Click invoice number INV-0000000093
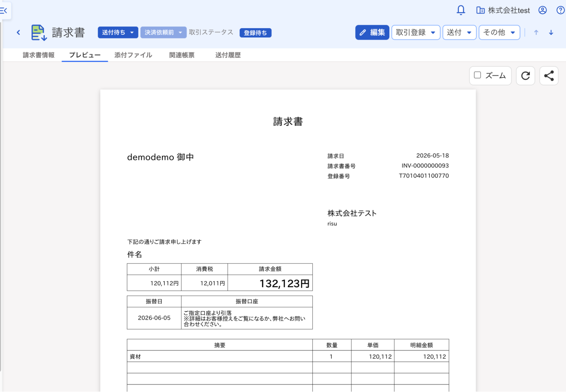 tap(425, 166)
